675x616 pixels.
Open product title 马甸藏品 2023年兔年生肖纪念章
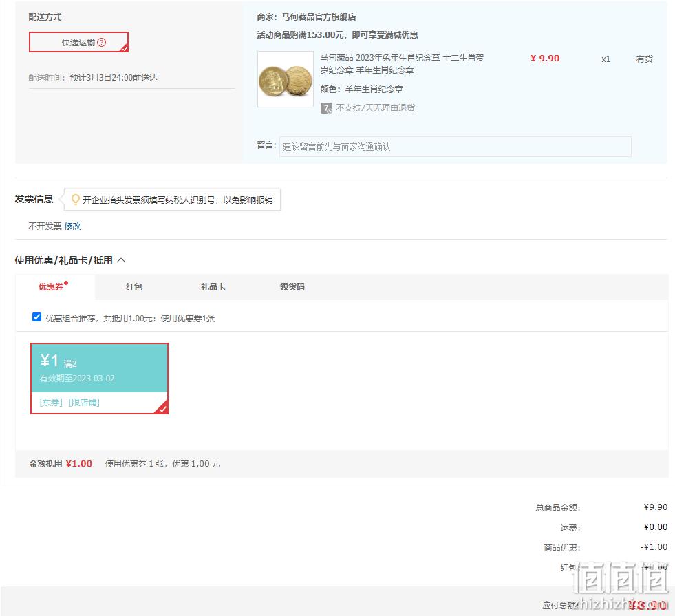coord(402,64)
